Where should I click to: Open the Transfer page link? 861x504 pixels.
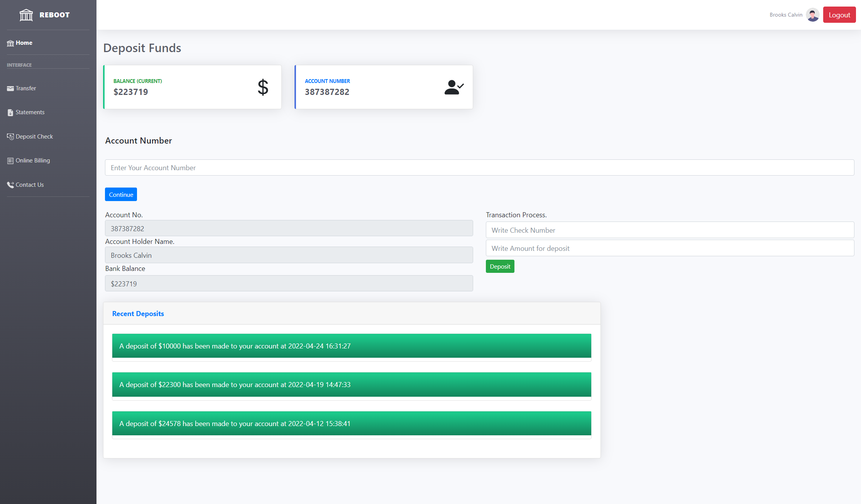pos(26,88)
